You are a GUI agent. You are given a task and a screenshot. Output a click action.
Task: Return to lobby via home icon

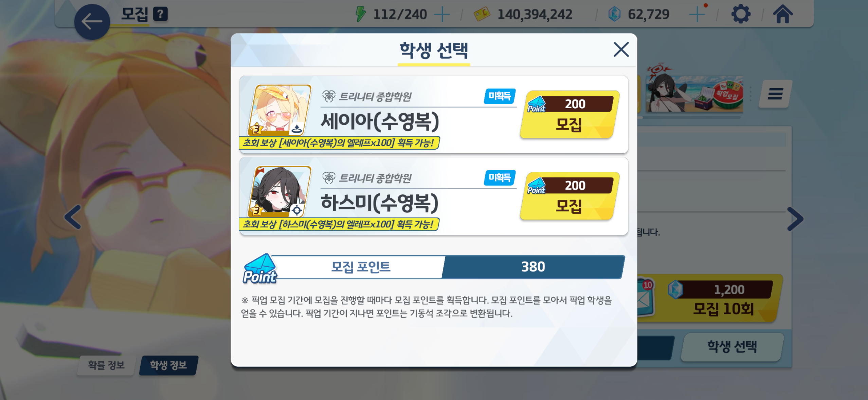coord(782,14)
